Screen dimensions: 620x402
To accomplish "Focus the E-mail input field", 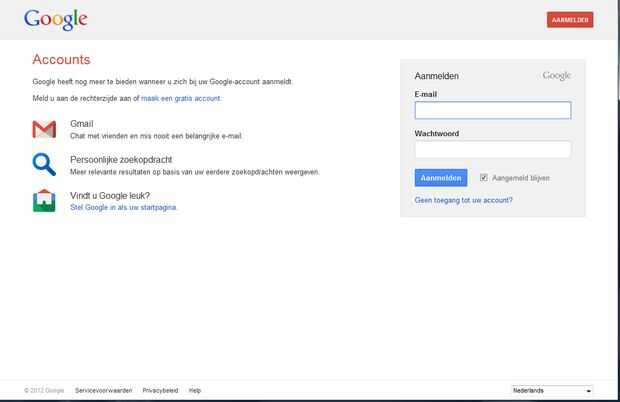I will 492,110.
